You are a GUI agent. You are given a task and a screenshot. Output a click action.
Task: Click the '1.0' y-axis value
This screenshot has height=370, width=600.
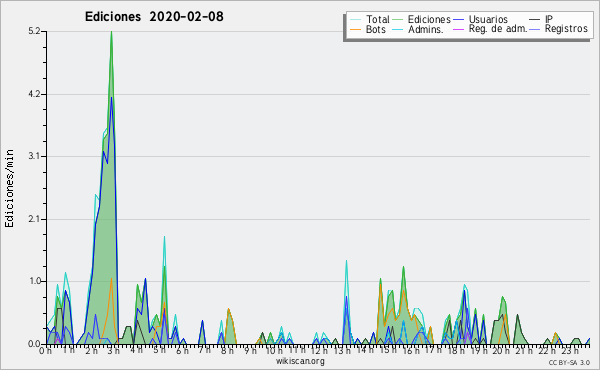pyautogui.click(x=34, y=281)
